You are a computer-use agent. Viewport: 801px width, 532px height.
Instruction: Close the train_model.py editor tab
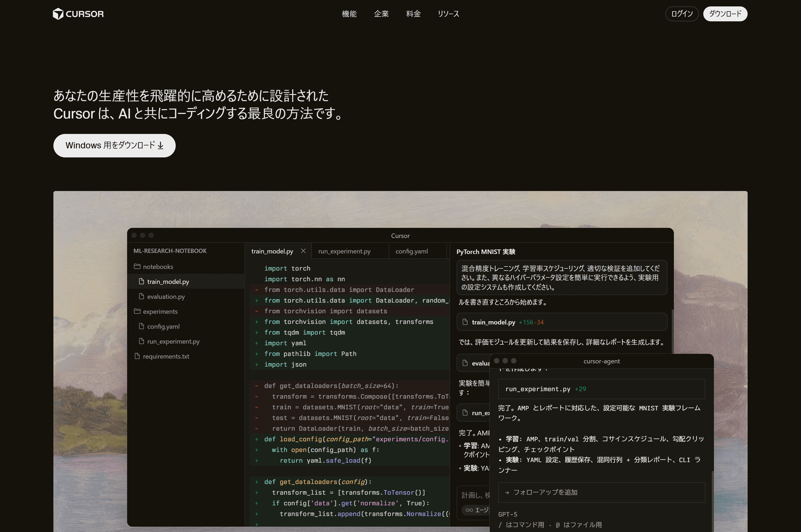click(303, 251)
